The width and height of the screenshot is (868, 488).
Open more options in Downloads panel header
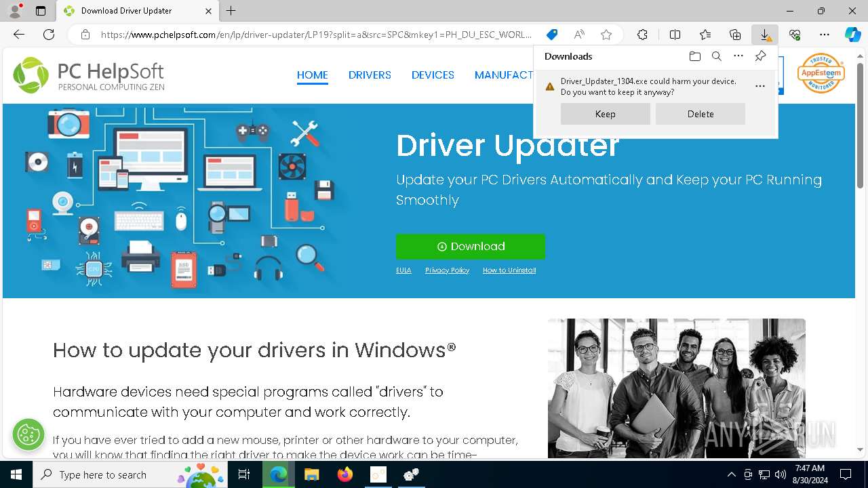pos(738,56)
